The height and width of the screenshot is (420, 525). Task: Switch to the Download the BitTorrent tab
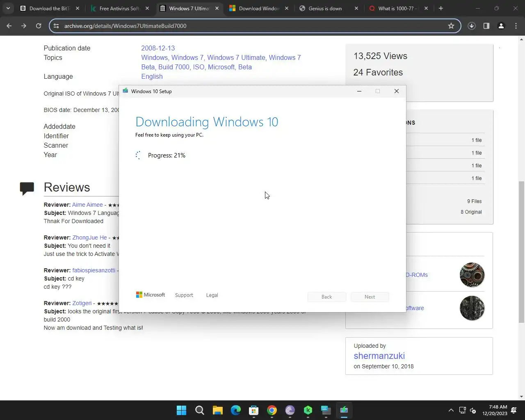[x=50, y=8]
